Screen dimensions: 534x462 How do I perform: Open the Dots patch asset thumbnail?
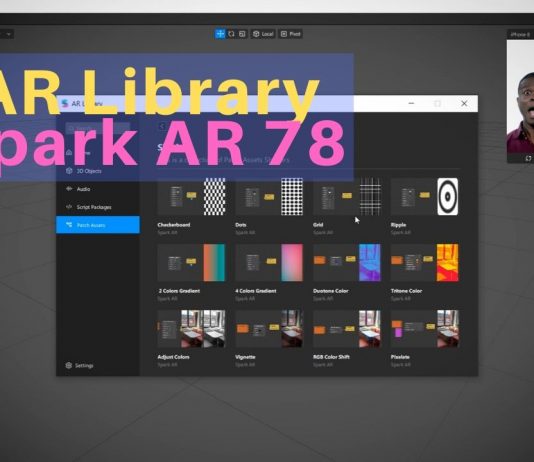pyautogui.click(x=269, y=196)
